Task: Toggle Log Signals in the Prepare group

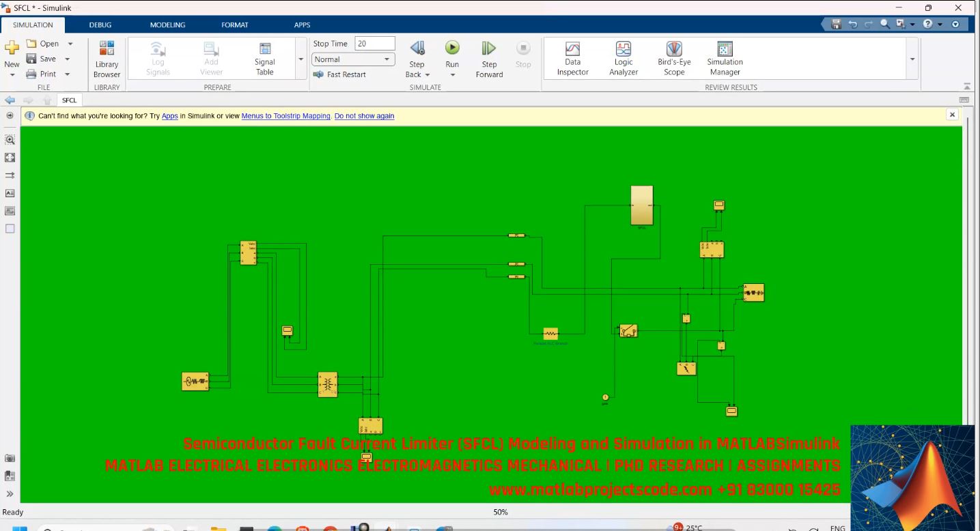Action: [x=158, y=57]
